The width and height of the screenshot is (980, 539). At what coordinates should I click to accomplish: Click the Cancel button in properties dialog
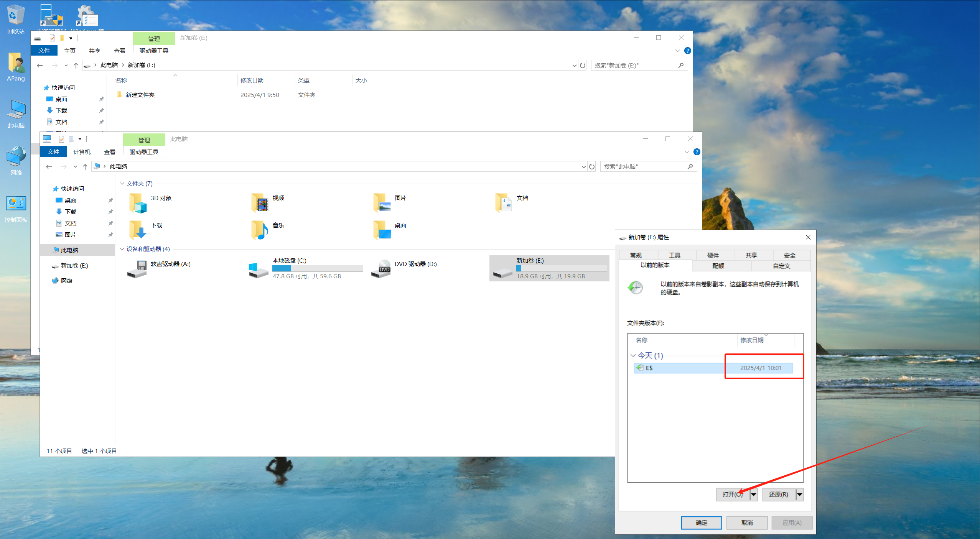coord(747,523)
